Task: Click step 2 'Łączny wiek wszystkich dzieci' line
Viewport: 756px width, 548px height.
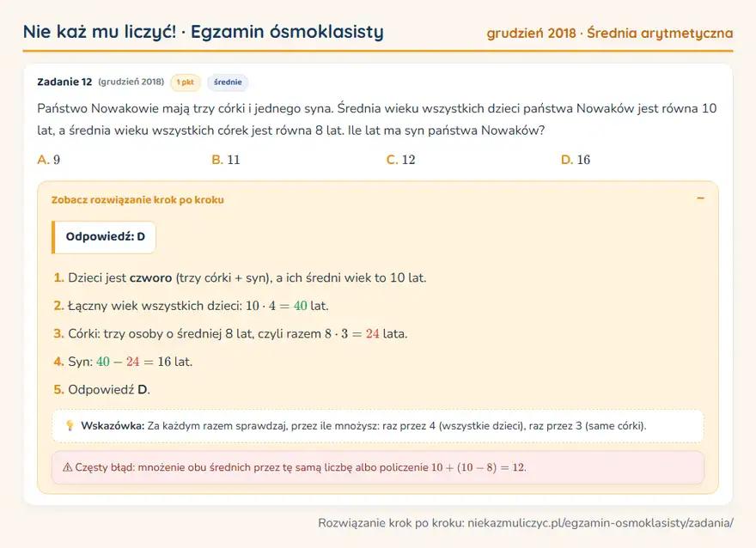Action: tap(191, 306)
